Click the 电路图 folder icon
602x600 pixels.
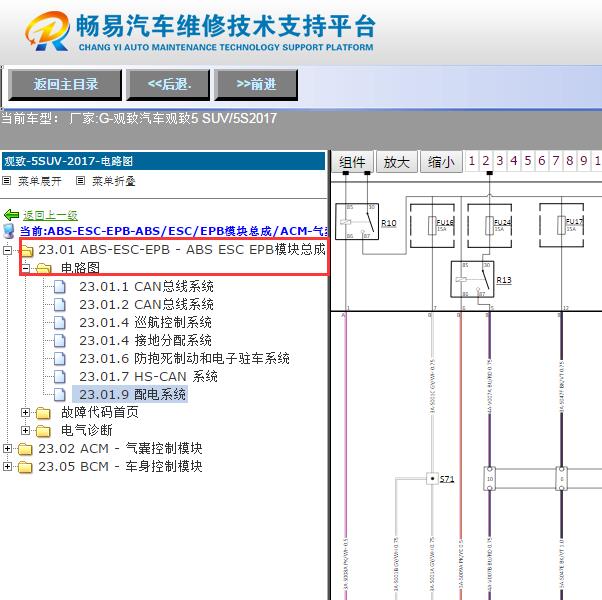(x=44, y=268)
